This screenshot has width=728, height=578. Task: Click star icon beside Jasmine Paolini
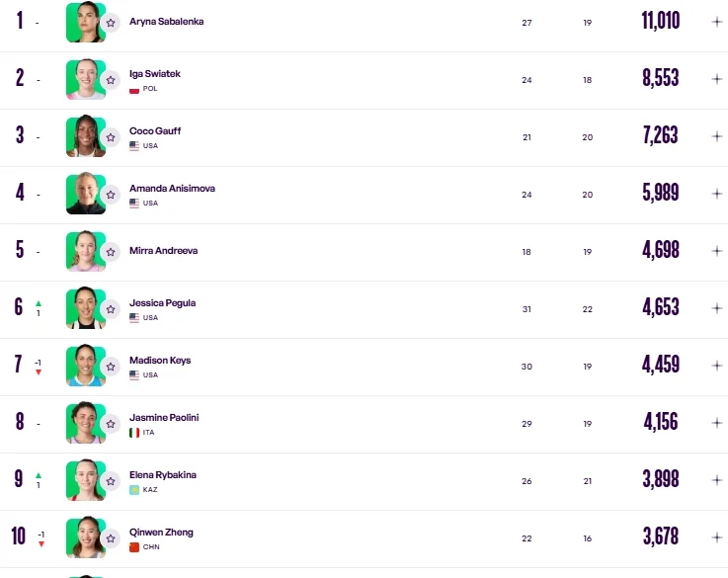click(x=111, y=424)
